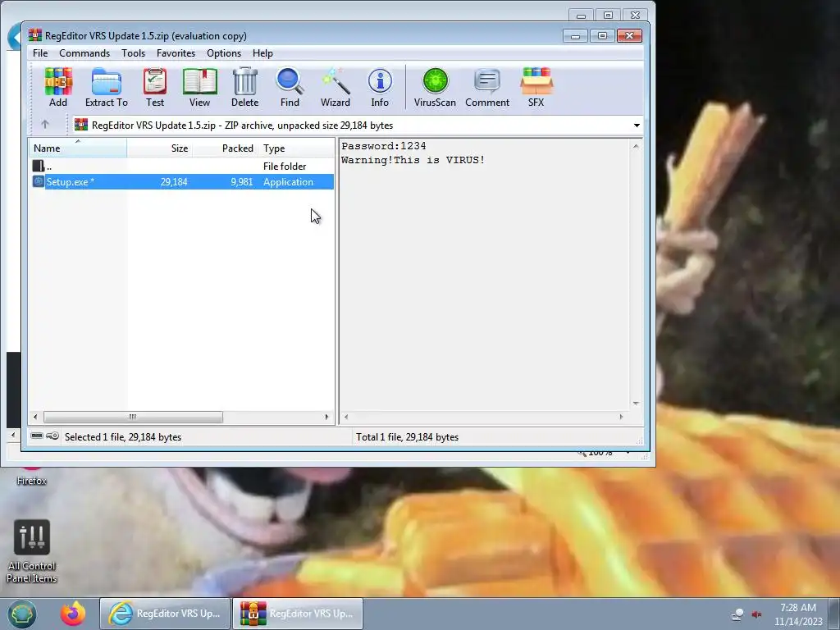Expand the archive path dropdown
840x630 pixels.
(637, 126)
